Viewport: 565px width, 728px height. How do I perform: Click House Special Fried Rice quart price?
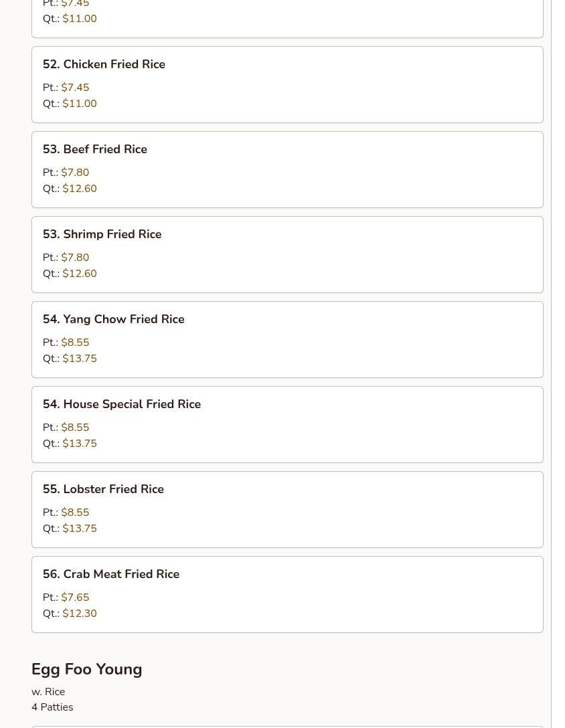(79, 444)
